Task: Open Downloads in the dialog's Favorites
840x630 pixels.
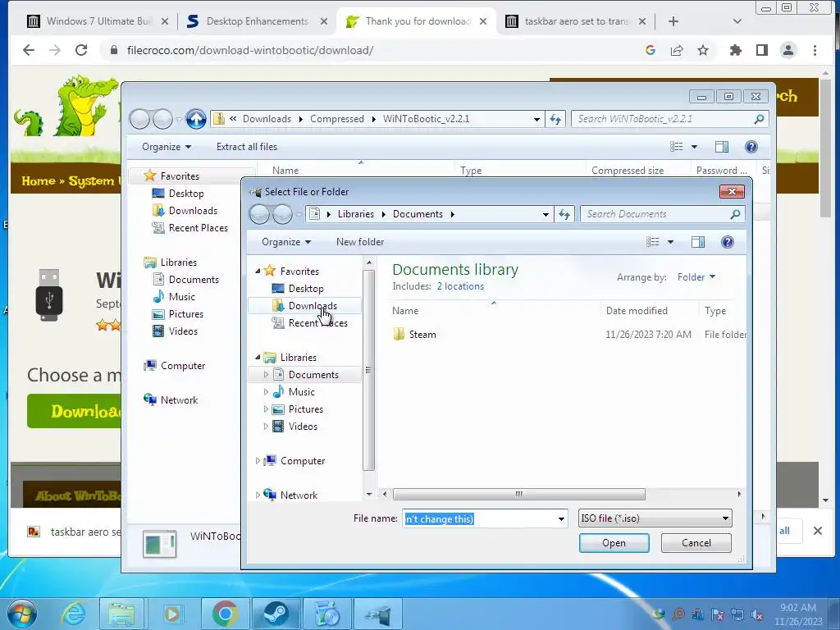Action: pos(313,306)
